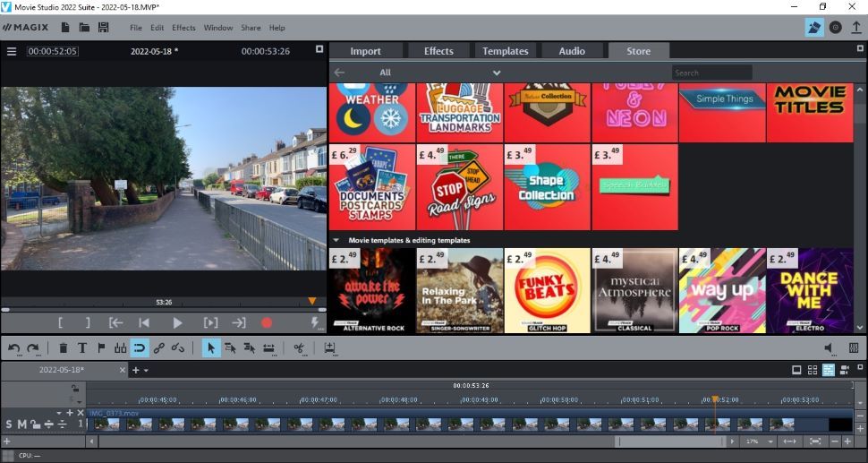Start recording with the red record button
The height and width of the screenshot is (463, 868).
pos(267,323)
